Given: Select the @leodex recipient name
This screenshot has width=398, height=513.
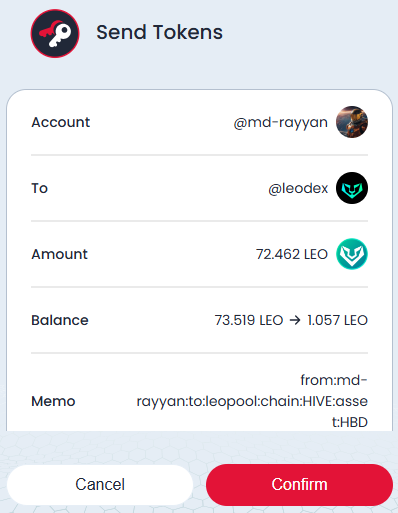Looking at the screenshot, I should click(x=298, y=189).
